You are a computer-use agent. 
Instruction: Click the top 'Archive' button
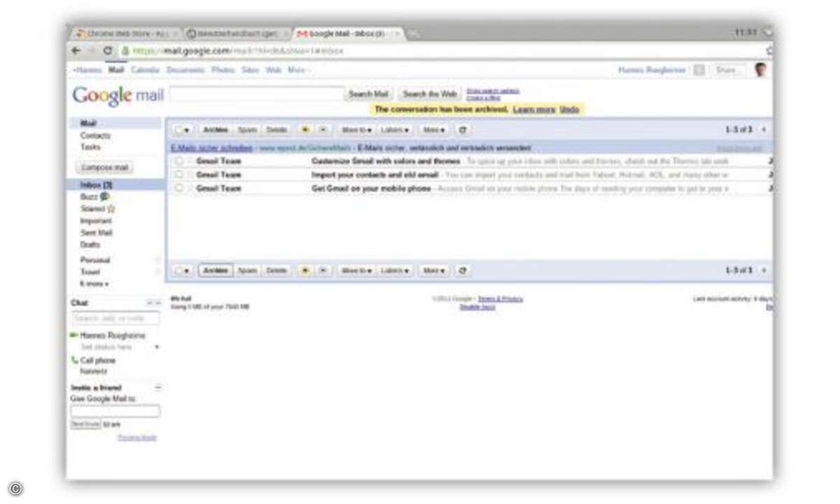click(216, 129)
